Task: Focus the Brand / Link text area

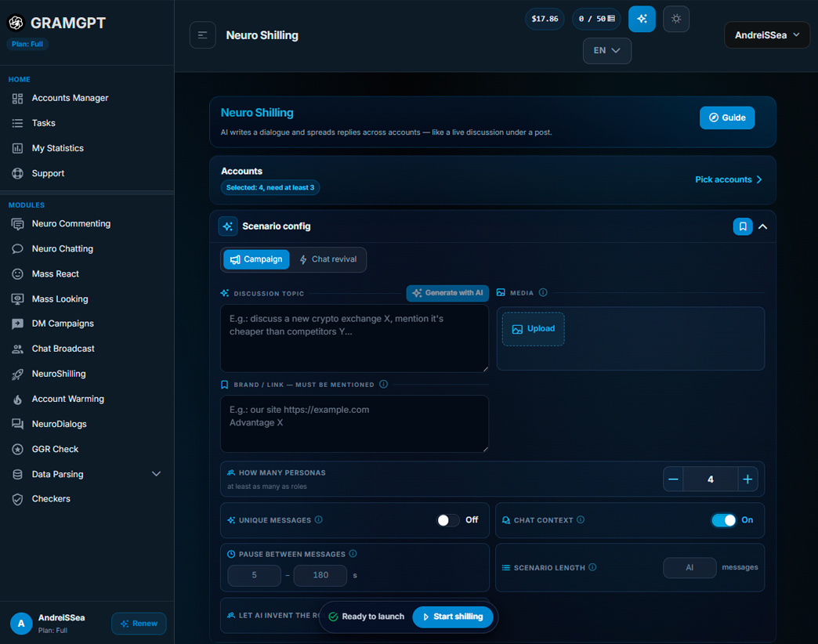Action: click(355, 424)
